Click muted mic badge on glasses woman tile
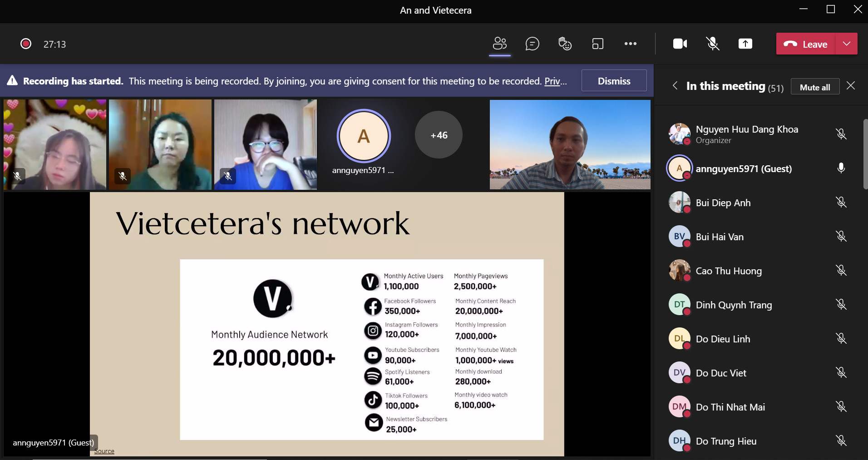This screenshot has height=460, width=868. coord(228,176)
